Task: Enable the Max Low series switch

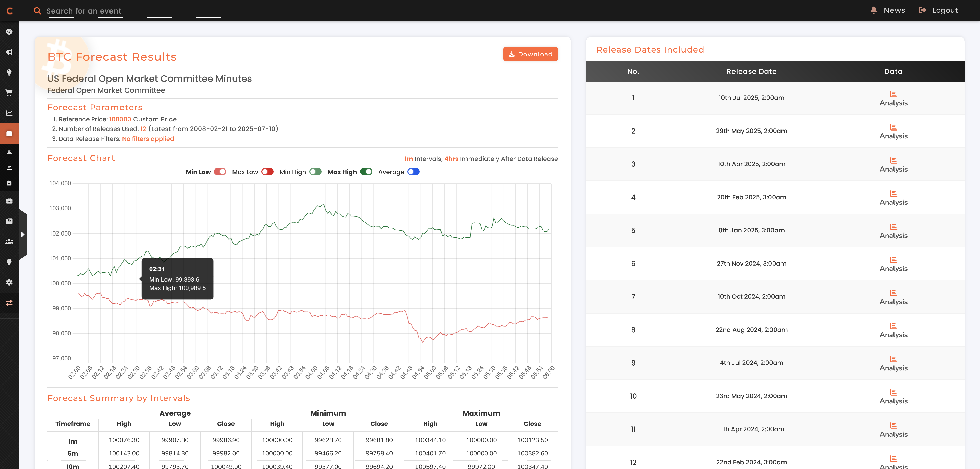Action: (267, 172)
